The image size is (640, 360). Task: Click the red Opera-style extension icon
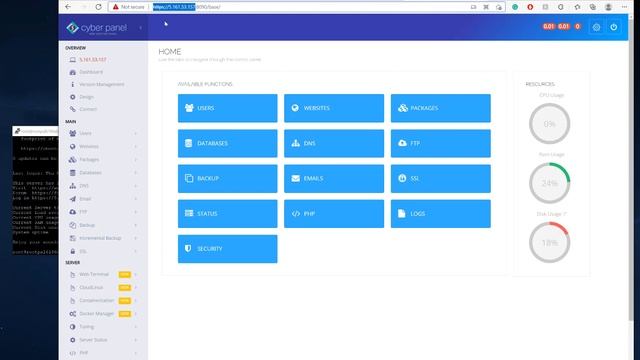point(530,7)
